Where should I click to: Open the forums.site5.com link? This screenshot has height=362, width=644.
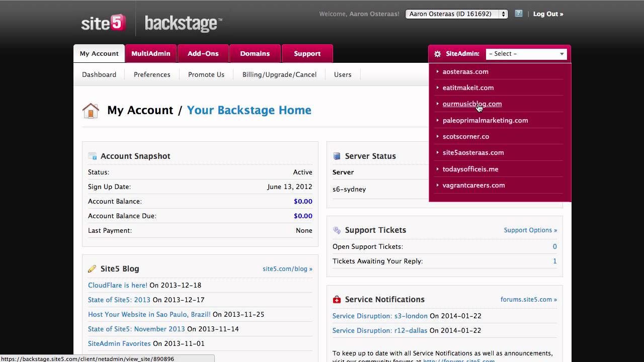(x=529, y=300)
